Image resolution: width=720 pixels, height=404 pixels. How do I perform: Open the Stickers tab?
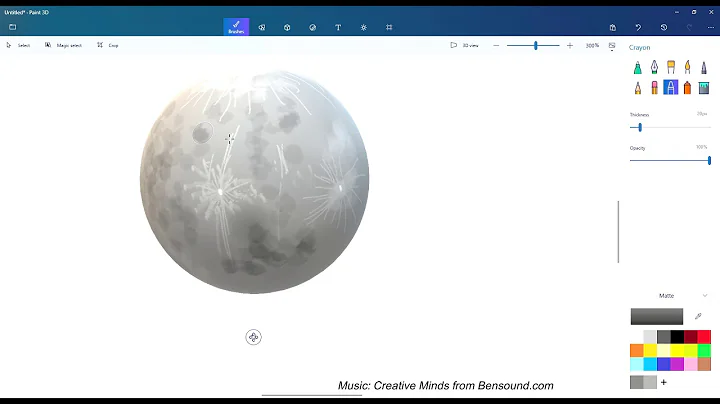tap(313, 27)
